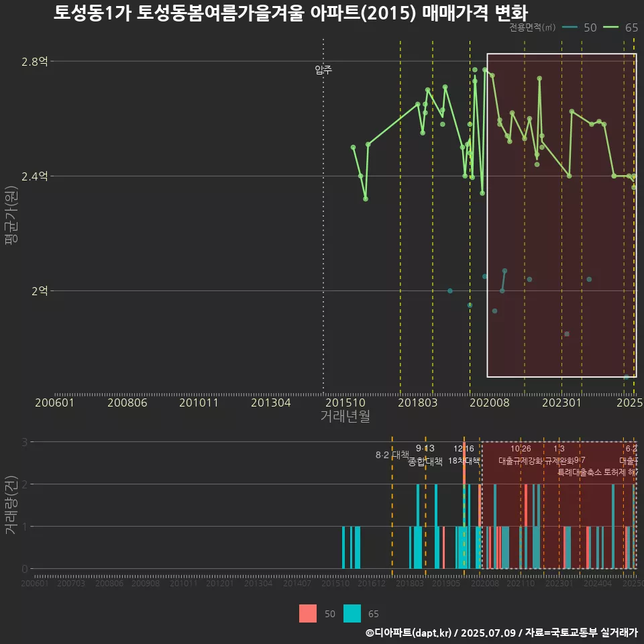The width and height of the screenshot is (644, 644).
Task: Click the lowest 65㎡ price point near 2.3억
Action: coord(366,199)
